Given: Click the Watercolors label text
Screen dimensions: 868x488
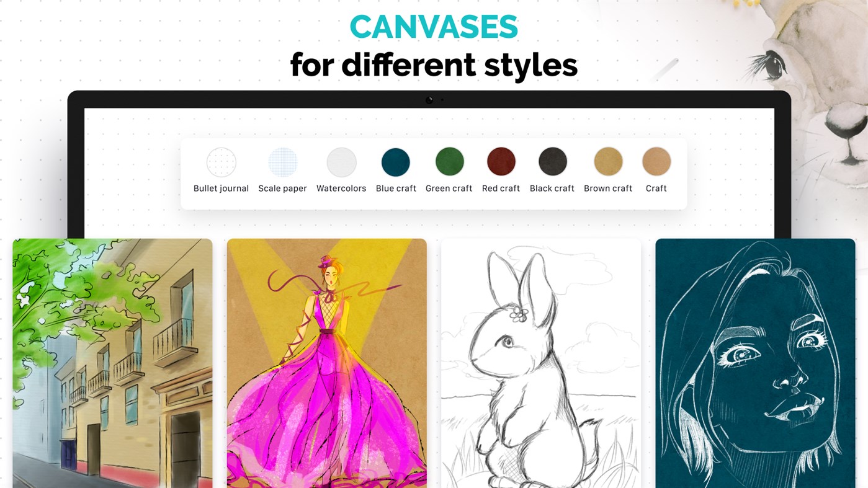Looking at the screenshot, I should click(341, 188).
